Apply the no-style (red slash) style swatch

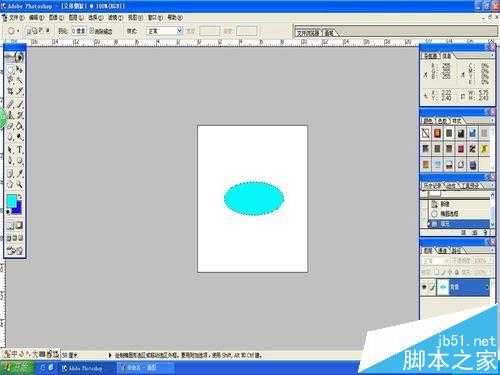(426, 133)
